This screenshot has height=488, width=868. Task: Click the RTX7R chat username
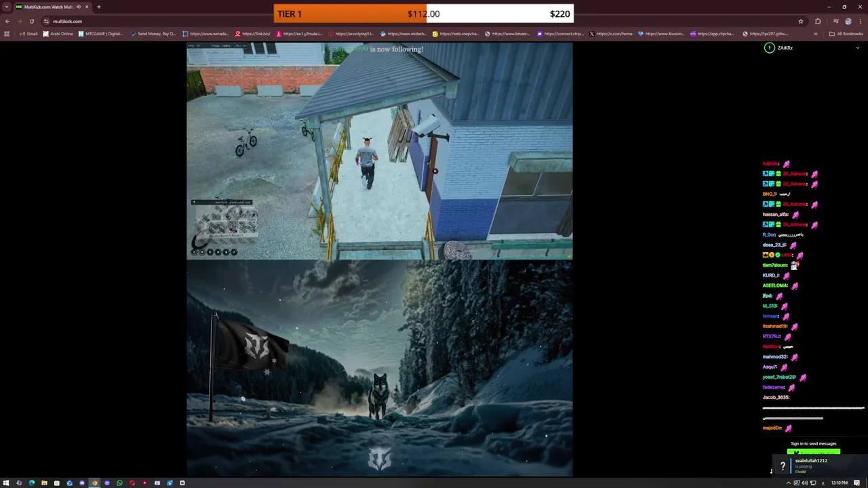[x=772, y=337]
